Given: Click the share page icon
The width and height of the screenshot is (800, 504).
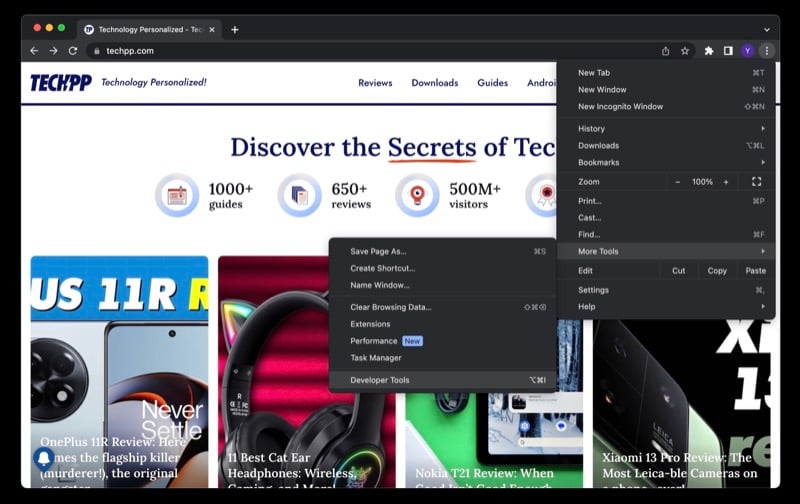Looking at the screenshot, I should tap(665, 51).
